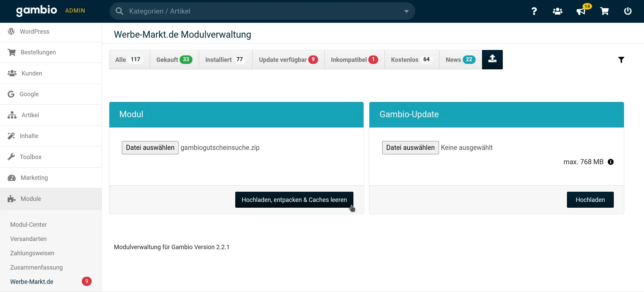Image resolution: width=644 pixels, height=292 pixels.
Task: Open Zusammenfassung submenu link
Action: (36, 268)
